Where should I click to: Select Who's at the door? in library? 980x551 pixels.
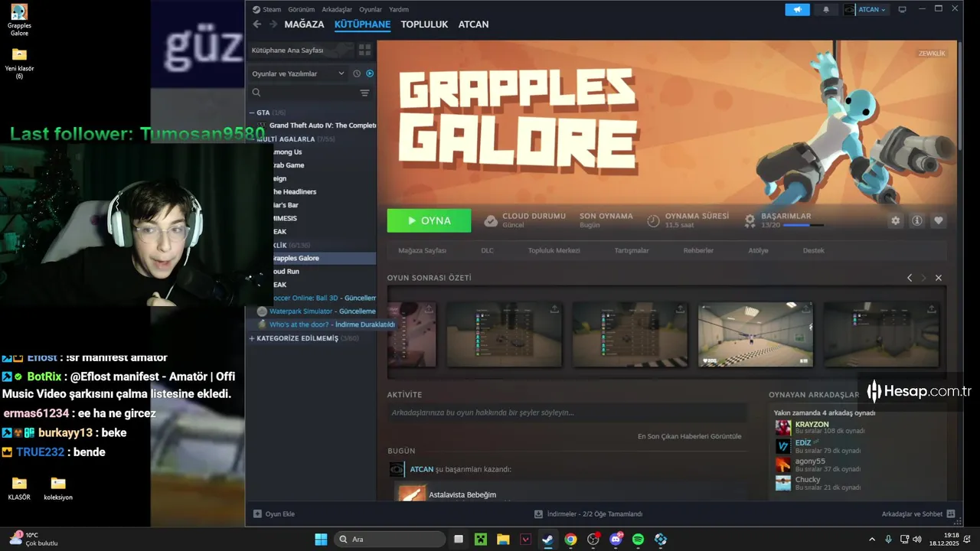pos(325,324)
